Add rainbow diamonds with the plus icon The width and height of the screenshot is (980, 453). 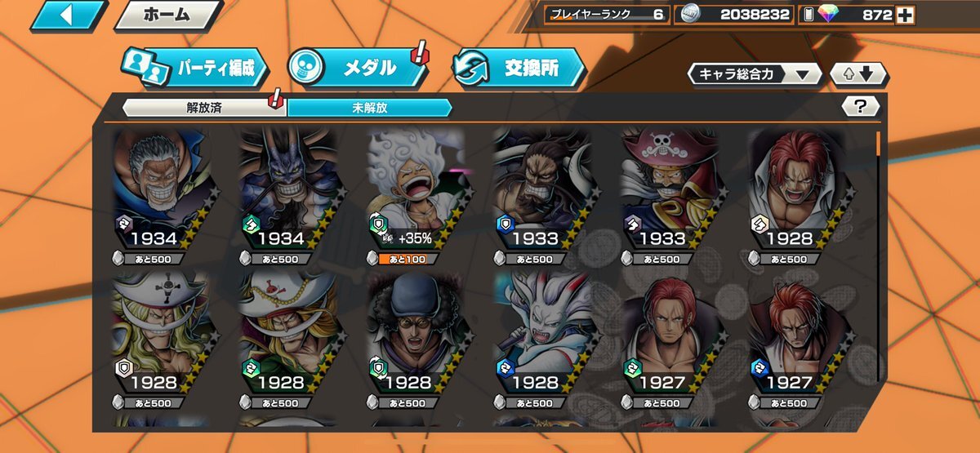pos(905,15)
